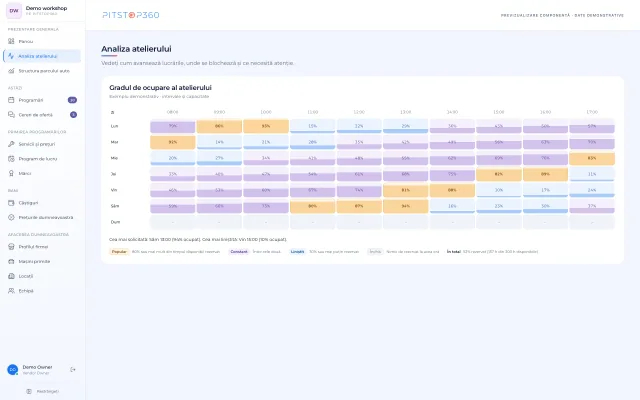Click the Dum row label
This screenshot has width=640, height=400.
115,222
